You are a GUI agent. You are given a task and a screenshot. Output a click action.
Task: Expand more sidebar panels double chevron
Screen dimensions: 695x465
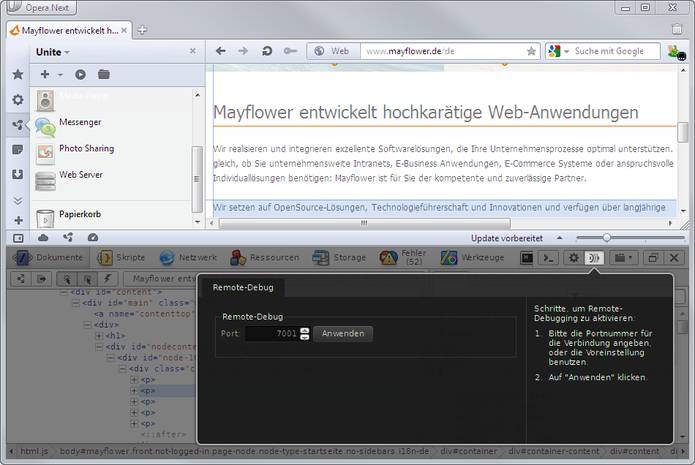coord(18,201)
